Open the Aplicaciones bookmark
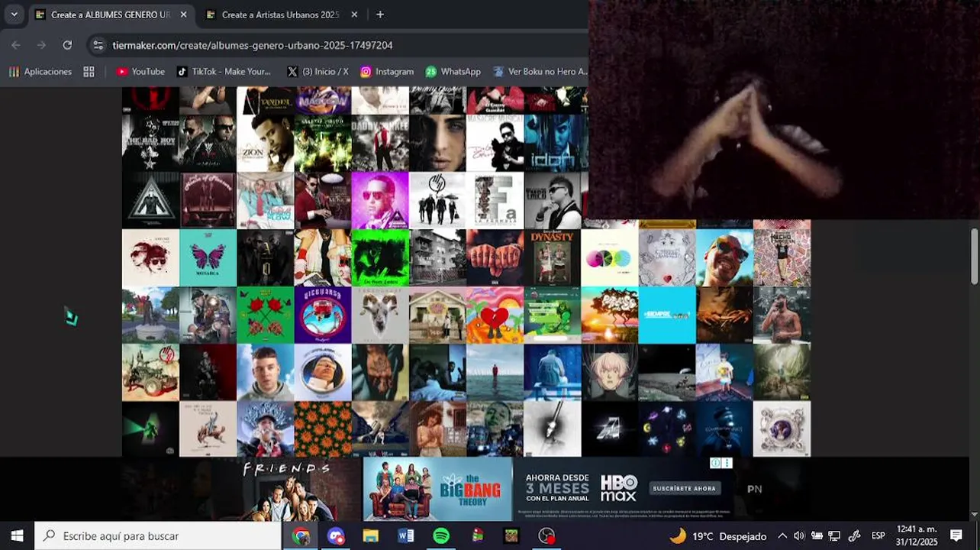This screenshot has width=980, height=550. 40,71
